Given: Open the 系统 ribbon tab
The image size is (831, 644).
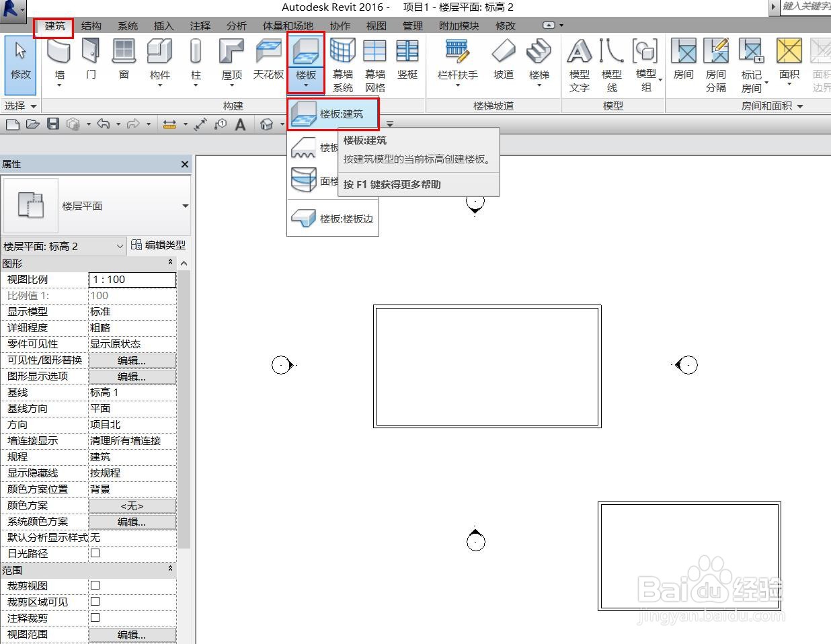Looking at the screenshot, I should coord(128,26).
